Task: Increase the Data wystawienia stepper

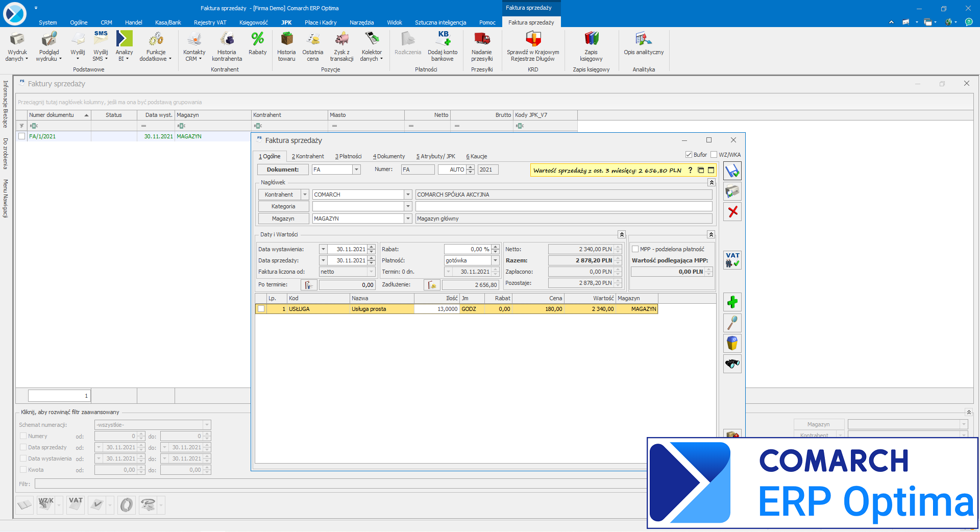Action: click(372, 247)
